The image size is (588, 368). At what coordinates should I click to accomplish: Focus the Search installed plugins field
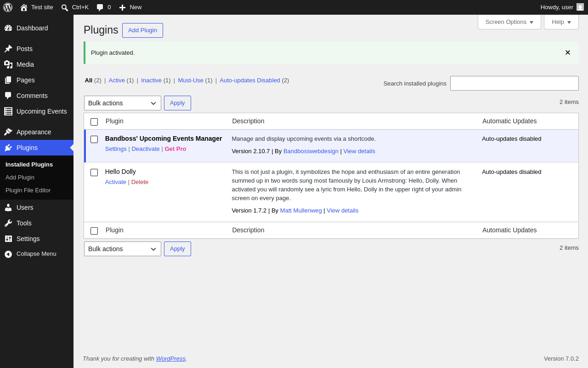point(514,83)
